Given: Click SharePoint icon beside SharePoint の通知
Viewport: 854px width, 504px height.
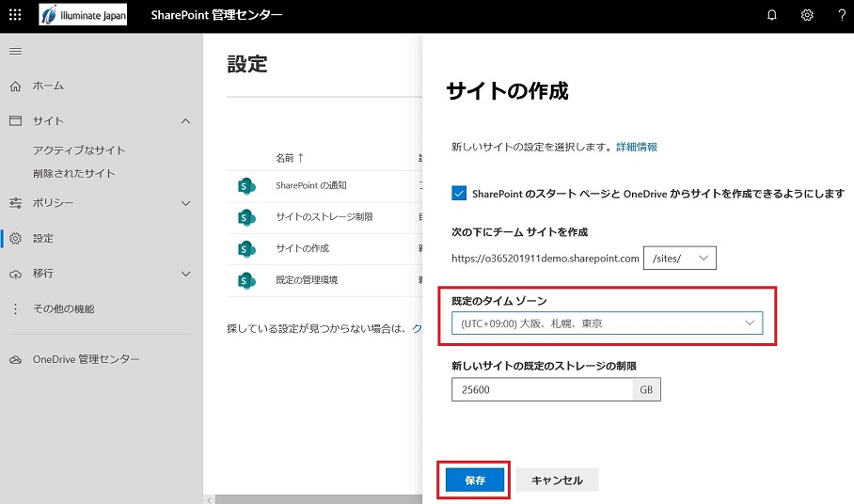Looking at the screenshot, I should (x=246, y=186).
